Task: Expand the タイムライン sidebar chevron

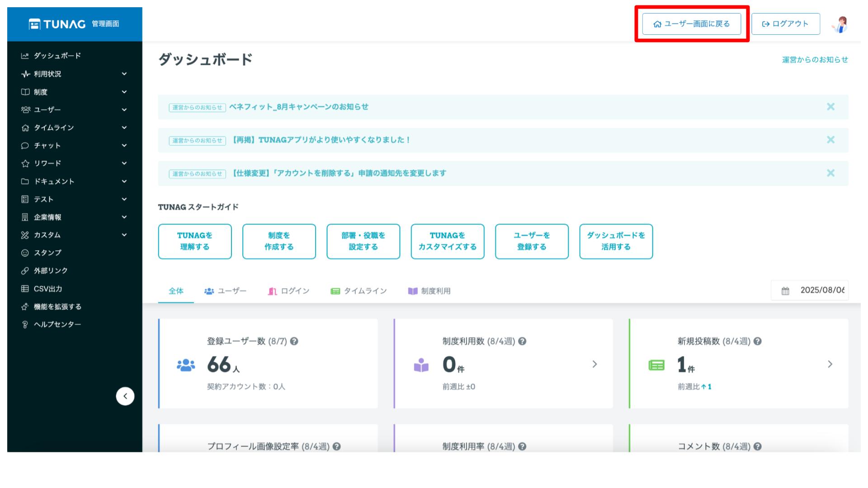Action: click(124, 127)
